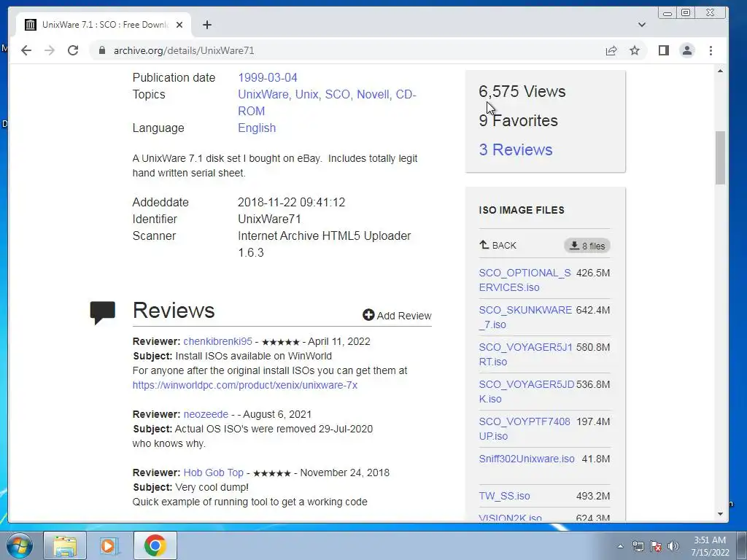Open the English language link
The height and width of the screenshot is (560, 747).
(257, 128)
